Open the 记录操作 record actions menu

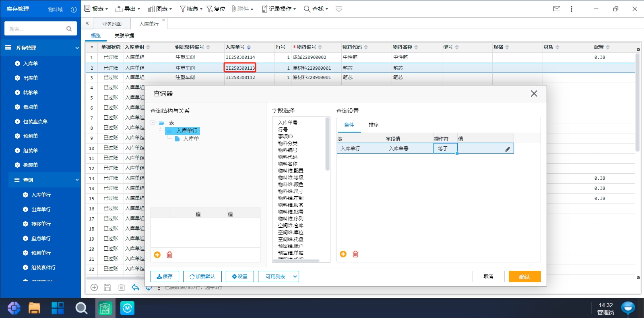[x=279, y=9]
